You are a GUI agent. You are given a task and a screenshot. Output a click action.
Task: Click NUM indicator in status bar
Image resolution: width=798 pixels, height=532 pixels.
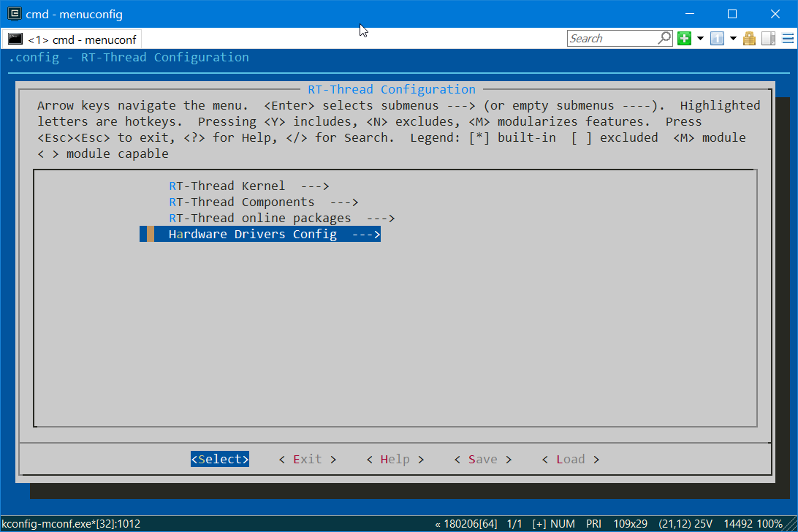[x=563, y=524]
